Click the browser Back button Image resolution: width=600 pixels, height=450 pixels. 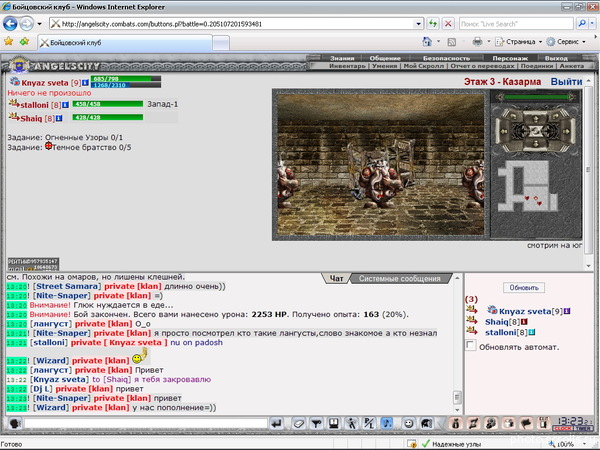10,24
